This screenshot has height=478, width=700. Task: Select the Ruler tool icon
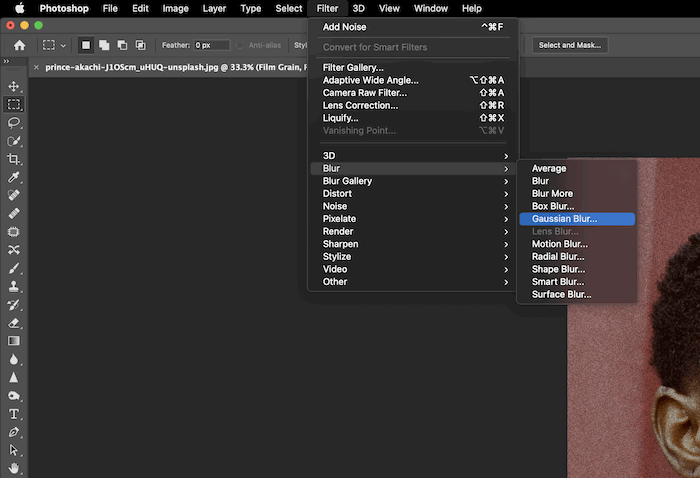tap(14, 214)
